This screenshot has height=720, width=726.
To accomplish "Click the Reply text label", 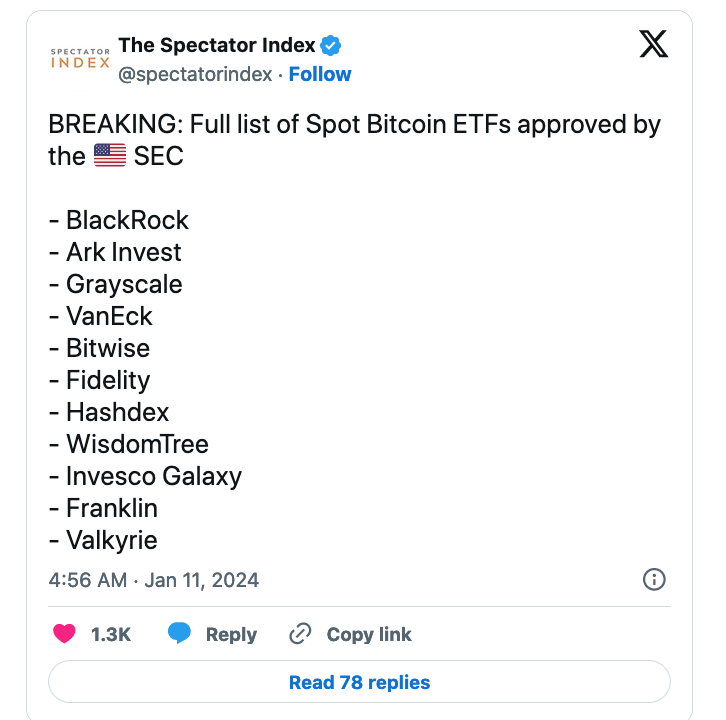I will (231, 634).
